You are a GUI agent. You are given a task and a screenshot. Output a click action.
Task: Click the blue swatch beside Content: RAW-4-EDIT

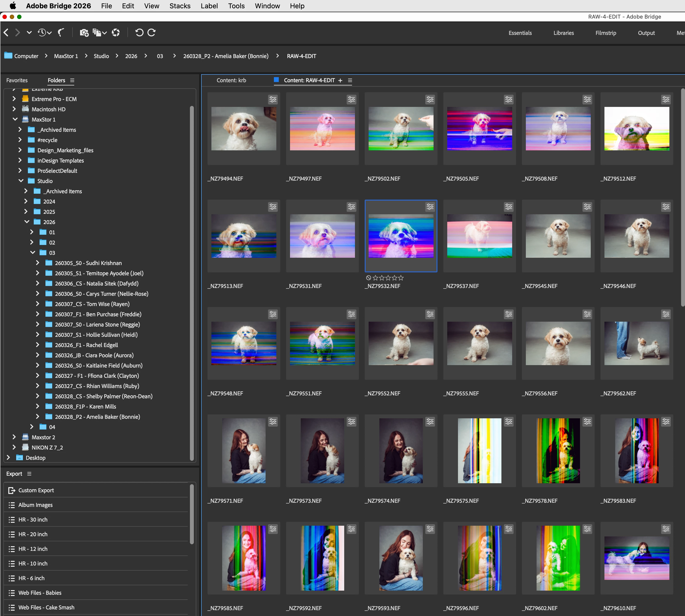[276, 80]
